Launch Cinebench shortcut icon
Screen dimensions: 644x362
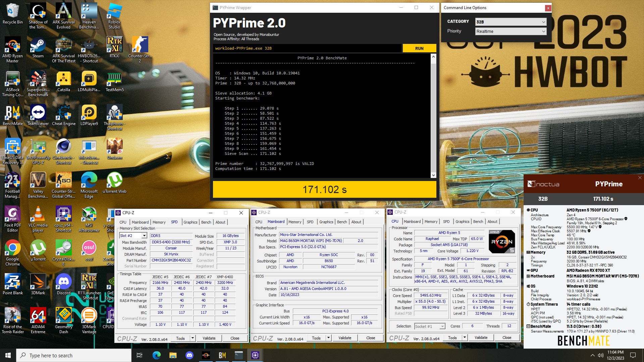(63, 152)
